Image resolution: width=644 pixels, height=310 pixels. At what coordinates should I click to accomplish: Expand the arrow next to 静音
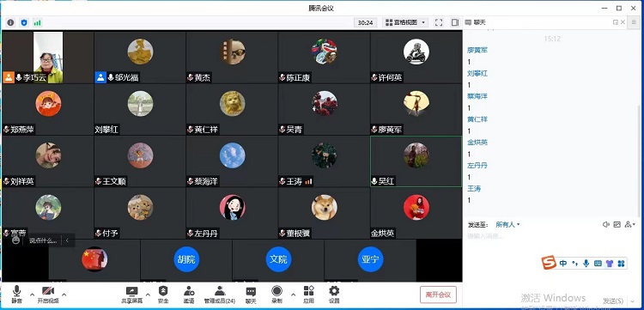click(32, 295)
